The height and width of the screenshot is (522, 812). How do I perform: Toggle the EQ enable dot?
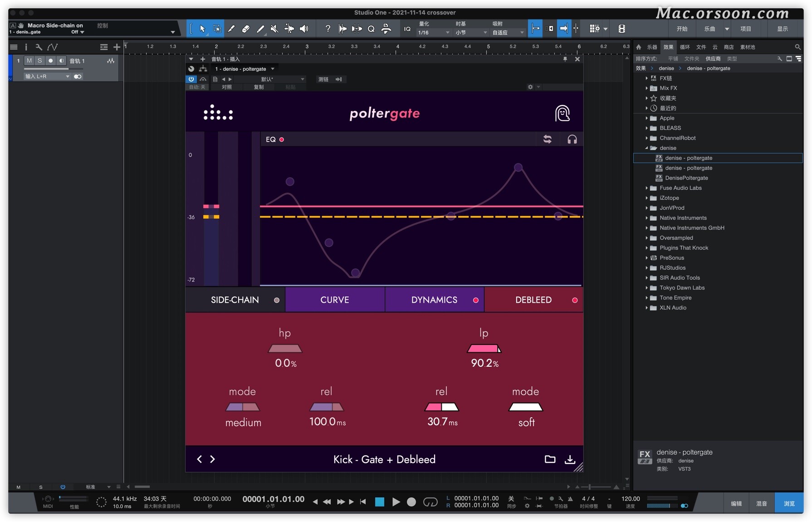[282, 139]
